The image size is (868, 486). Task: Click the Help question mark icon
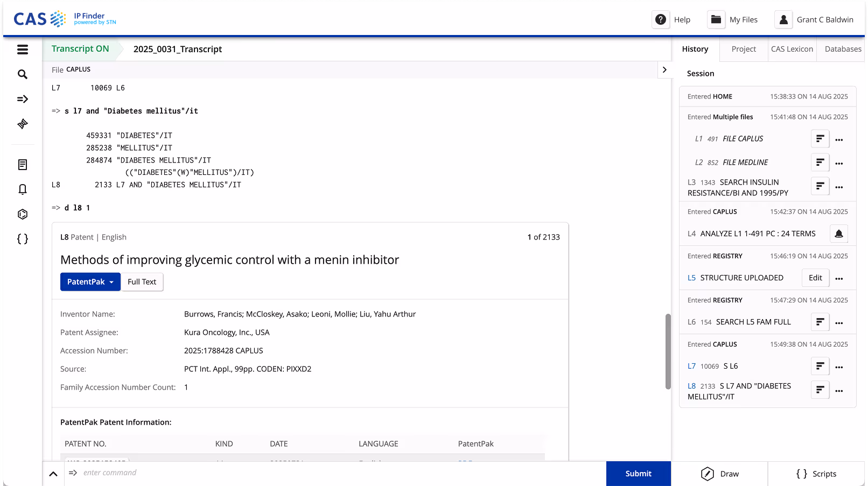pyautogui.click(x=661, y=19)
